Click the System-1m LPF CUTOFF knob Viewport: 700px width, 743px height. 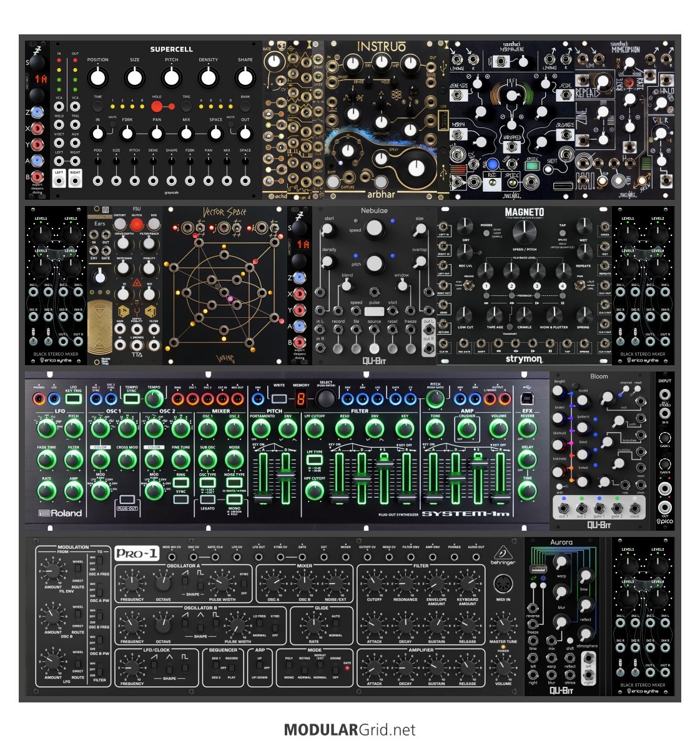tap(314, 428)
